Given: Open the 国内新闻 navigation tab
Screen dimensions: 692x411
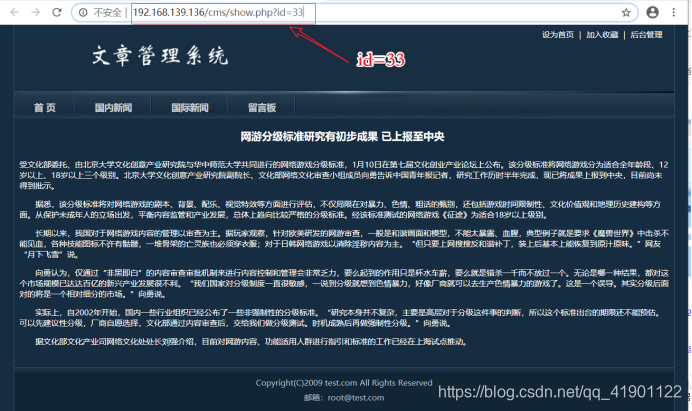Looking at the screenshot, I should pyautogui.click(x=113, y=108).
